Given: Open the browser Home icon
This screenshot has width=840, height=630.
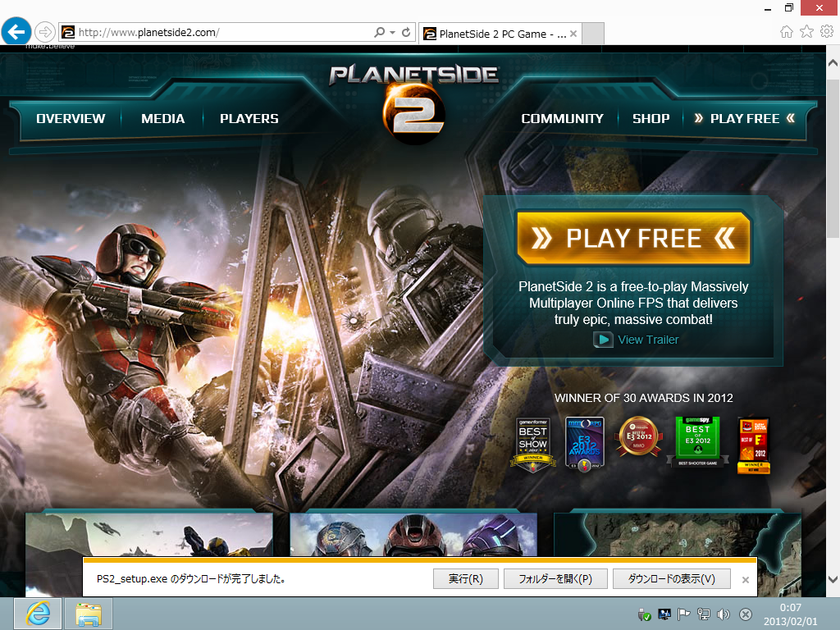Looking at the screenshot, I should pyautogui.click(x=786, y=32).
